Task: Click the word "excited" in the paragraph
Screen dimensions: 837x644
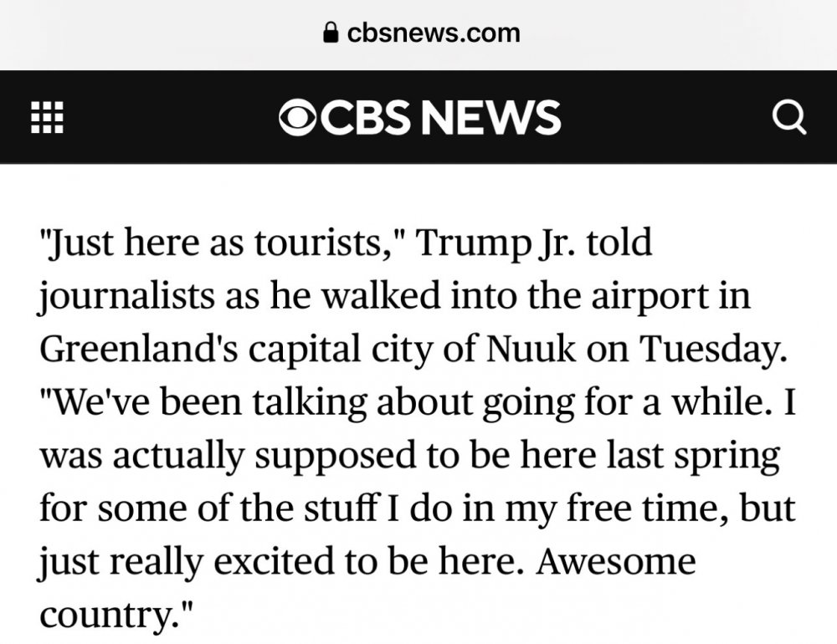Action: click(x=275, y=561)
